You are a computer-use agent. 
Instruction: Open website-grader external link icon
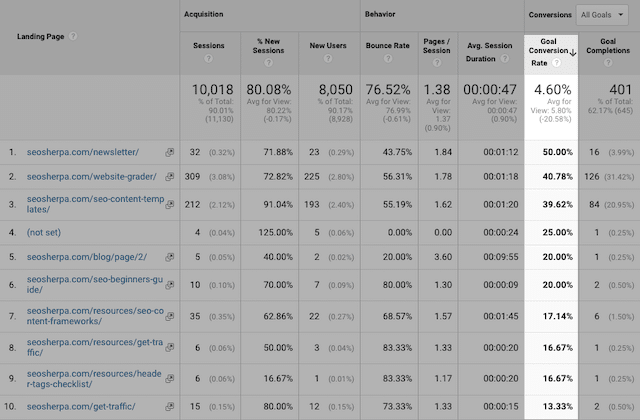click(x=169, y=177)
